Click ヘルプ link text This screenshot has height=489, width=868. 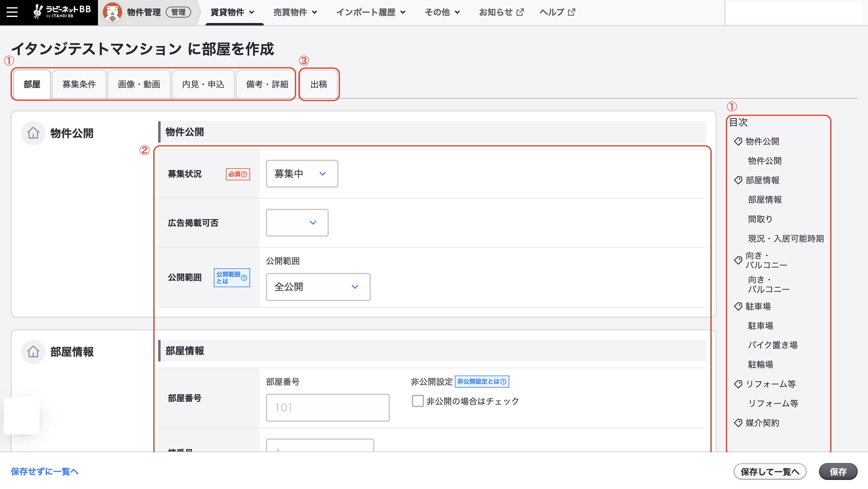552,12
